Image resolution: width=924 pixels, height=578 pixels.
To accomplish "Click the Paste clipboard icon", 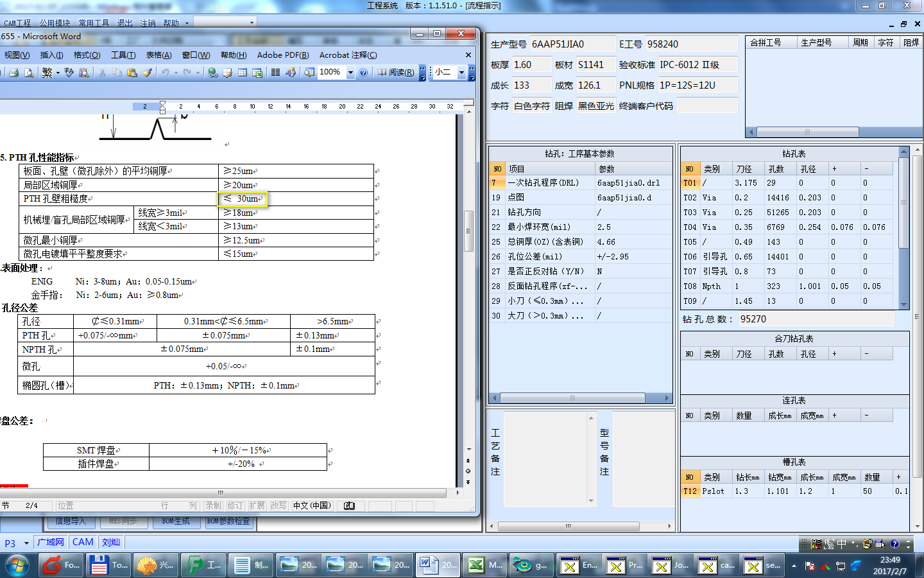I will coord(132,73).
